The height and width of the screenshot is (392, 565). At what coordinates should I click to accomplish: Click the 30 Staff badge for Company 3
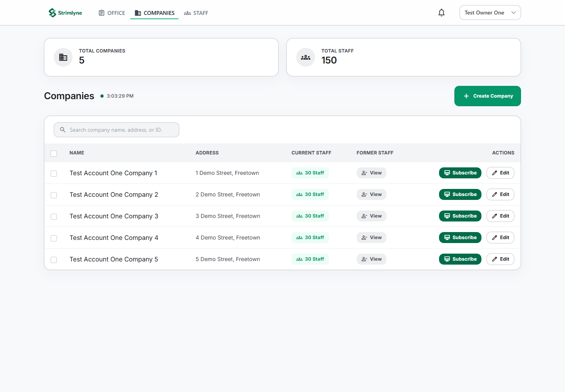point(310,216)
